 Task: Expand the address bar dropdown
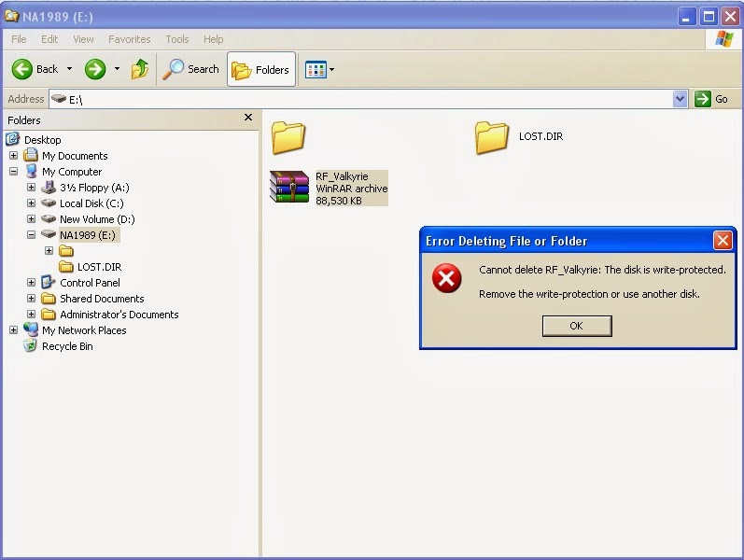coord(680,99)
